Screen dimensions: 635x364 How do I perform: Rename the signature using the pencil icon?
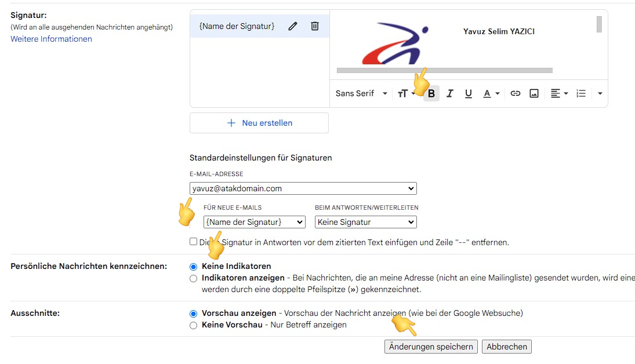[292, 26]
